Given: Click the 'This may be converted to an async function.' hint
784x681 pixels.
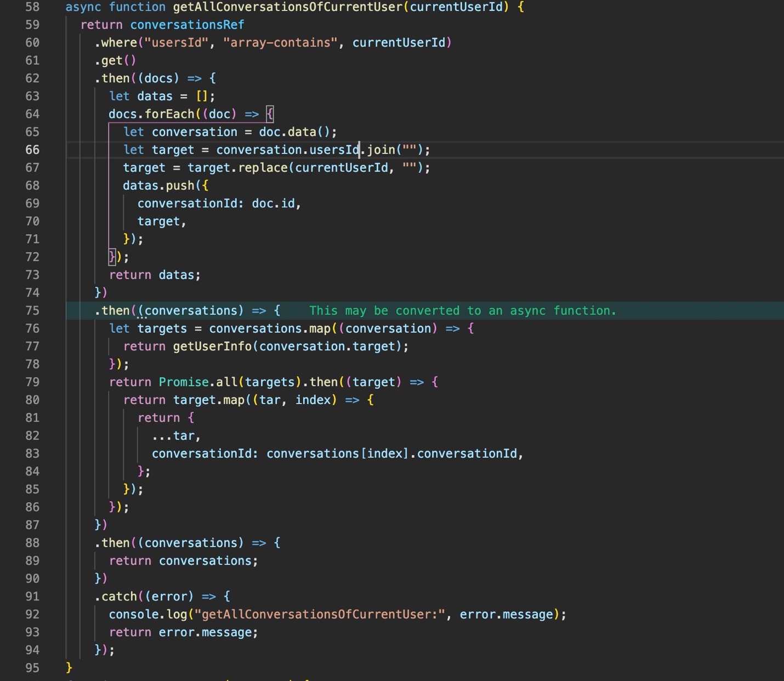Looking at the screenshot, I should pos(462,310).
